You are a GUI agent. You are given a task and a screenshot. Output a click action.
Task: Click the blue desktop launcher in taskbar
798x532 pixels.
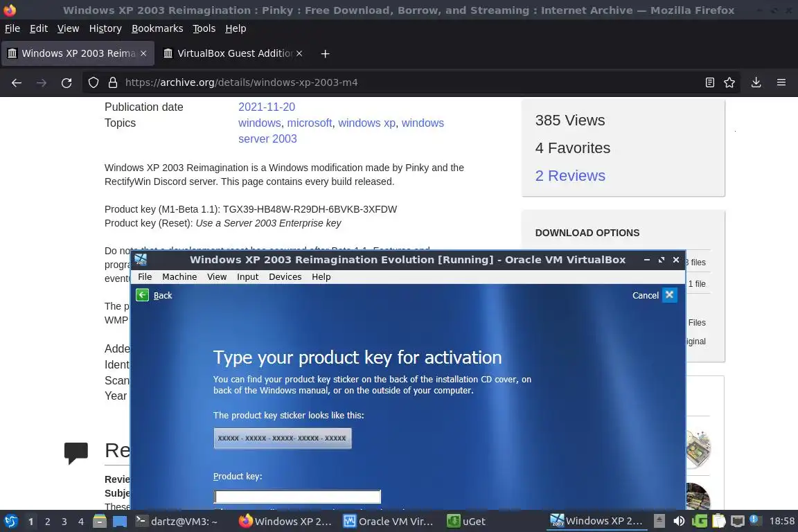pos(120,522)
